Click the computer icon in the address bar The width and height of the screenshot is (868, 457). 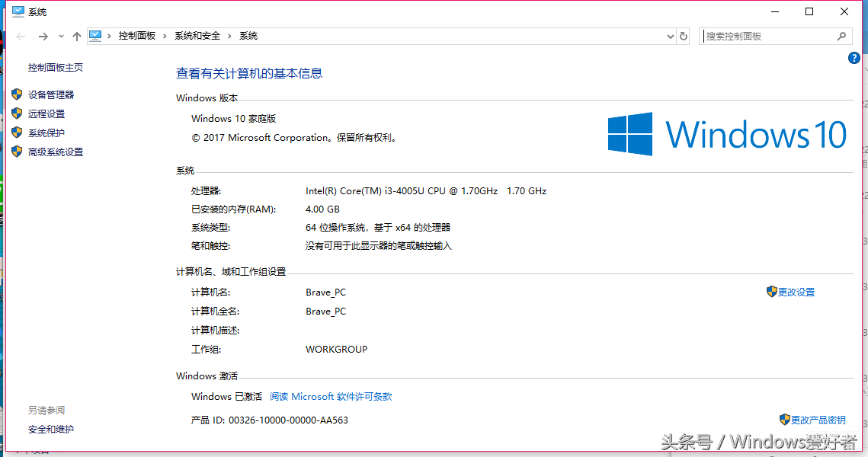[95, 36]
